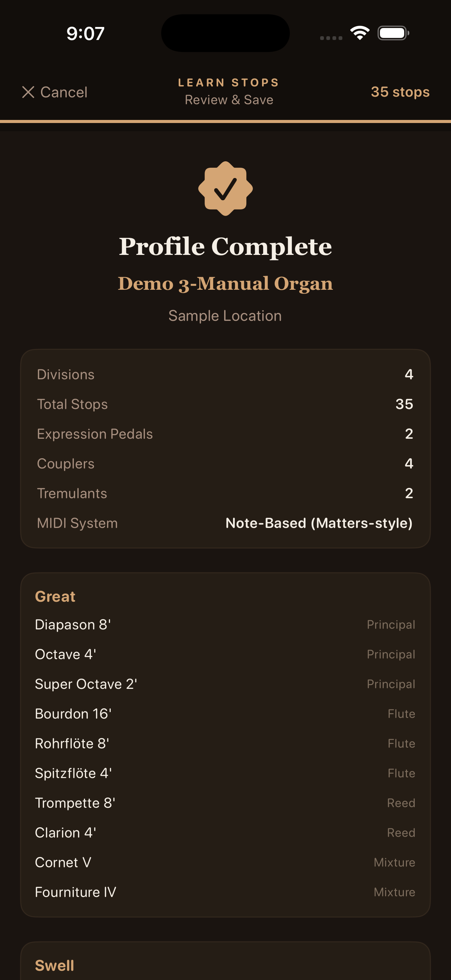This screenshot has height=980, width=451.
Task: Tap the Divisions summary row
Action: point(225,375)
